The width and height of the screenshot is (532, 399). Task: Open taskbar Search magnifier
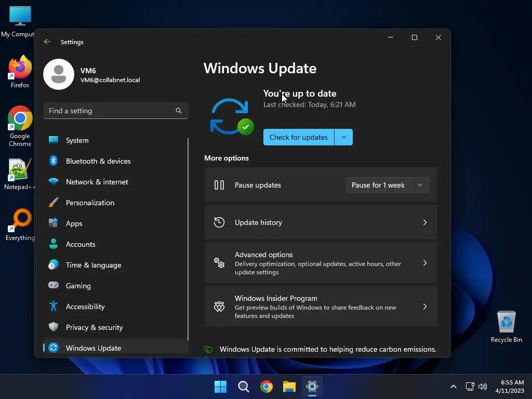click(x=244, y=387)
